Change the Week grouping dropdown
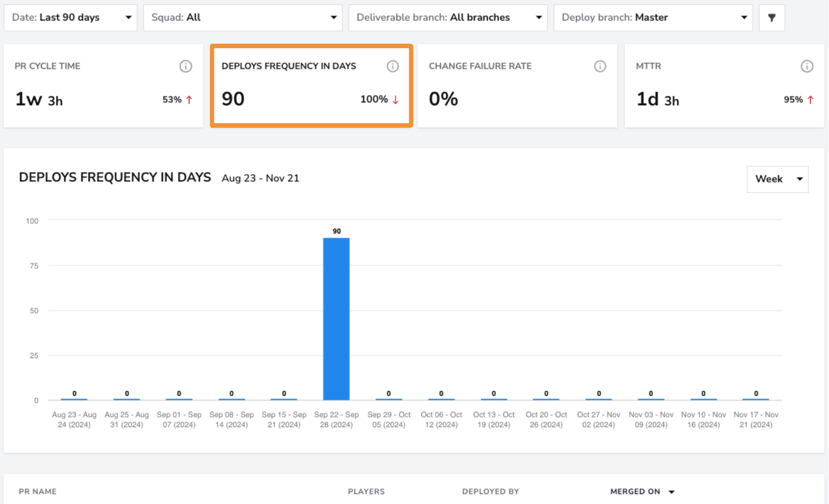This screenshot has height=504, width=829. 777,179
